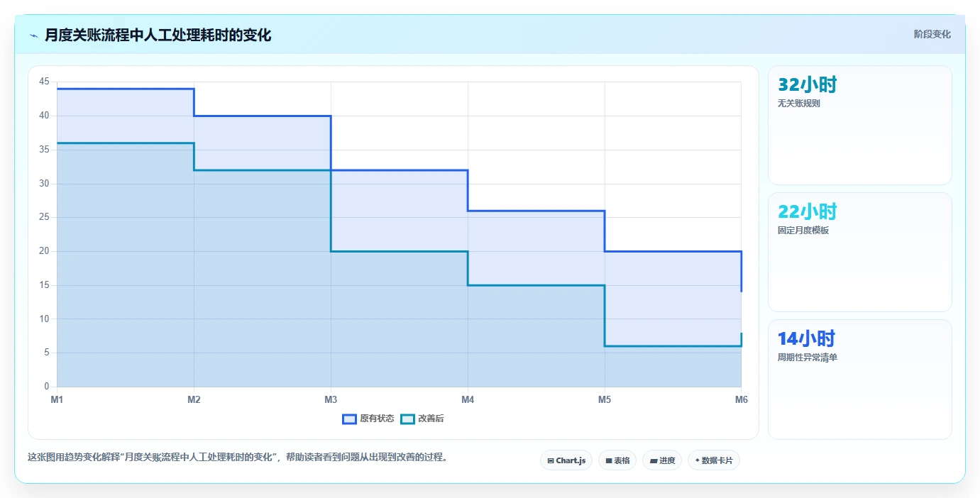Viewport: 980px width, 498px height.
Task: Click the 20 y-axis value
Action: [x=45, y=251]
